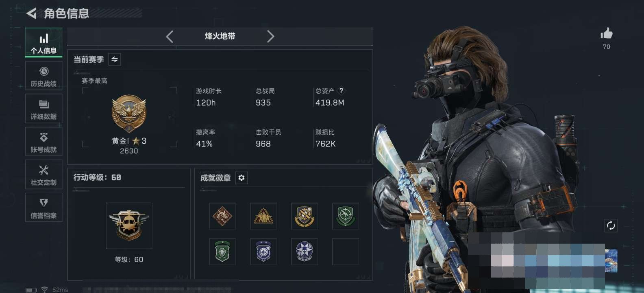
Task: Switch to the next mode with the right chevron
Action: (x=270, y=37)
